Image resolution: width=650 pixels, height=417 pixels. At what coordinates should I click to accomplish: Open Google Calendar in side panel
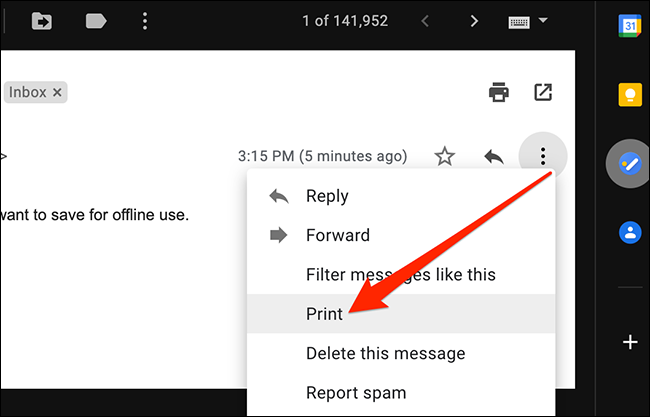630,26
